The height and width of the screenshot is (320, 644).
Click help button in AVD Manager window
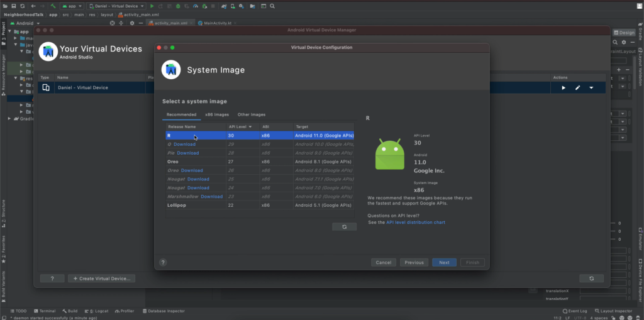pos(52,279)
